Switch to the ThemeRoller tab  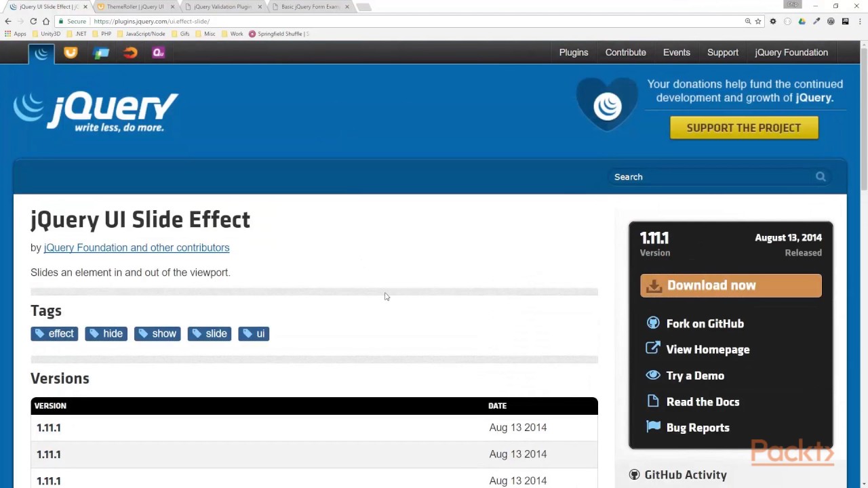coord(136,7)
